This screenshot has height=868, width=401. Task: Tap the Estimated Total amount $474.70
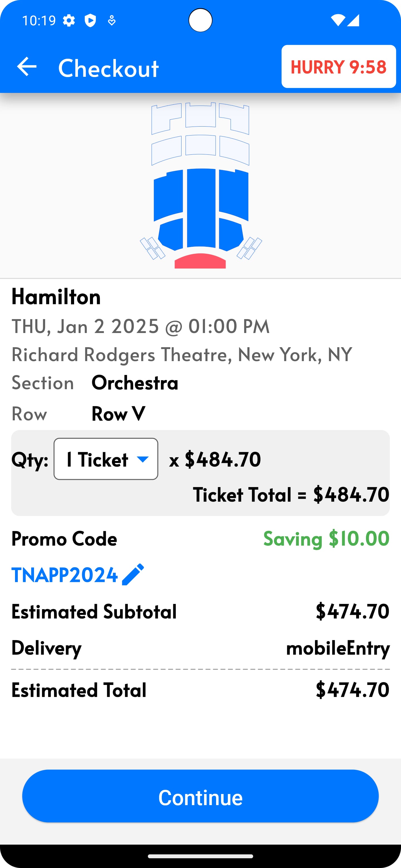(353, 689)
